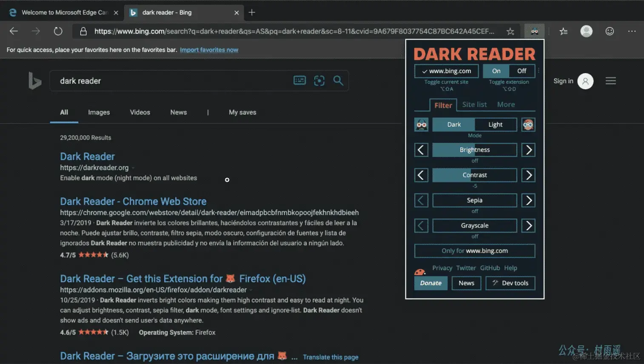Click the browser address bar URL
644x364 pixels.
click(294, 31)
